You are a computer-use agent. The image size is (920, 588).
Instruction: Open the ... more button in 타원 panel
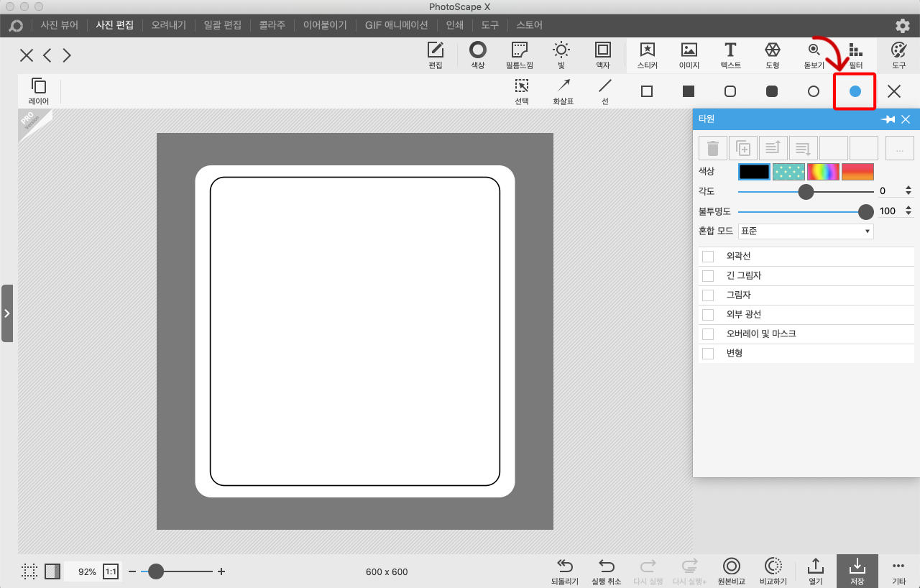(899, 148)
